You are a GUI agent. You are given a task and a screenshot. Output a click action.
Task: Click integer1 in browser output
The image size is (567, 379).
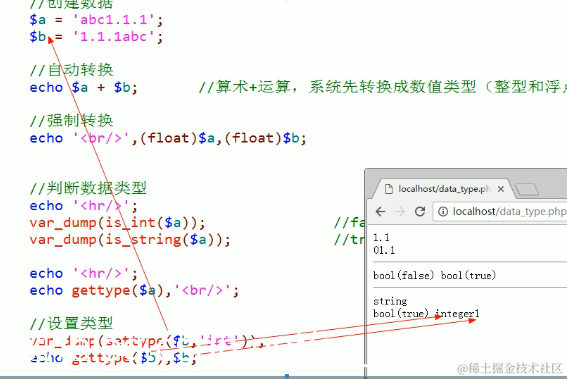coord(457,313)
